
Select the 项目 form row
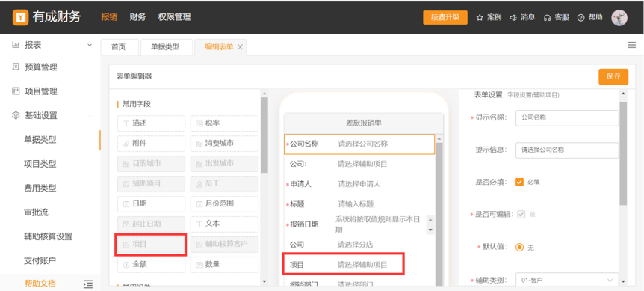359,265
